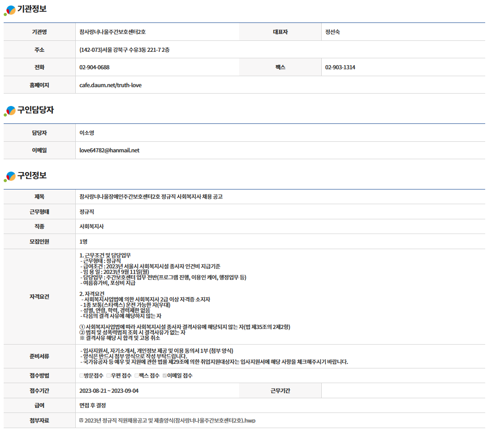504x429 pixels.
Task: Click the application period 2023-08-21 ~ 2023-09-04
Action: 109,391
